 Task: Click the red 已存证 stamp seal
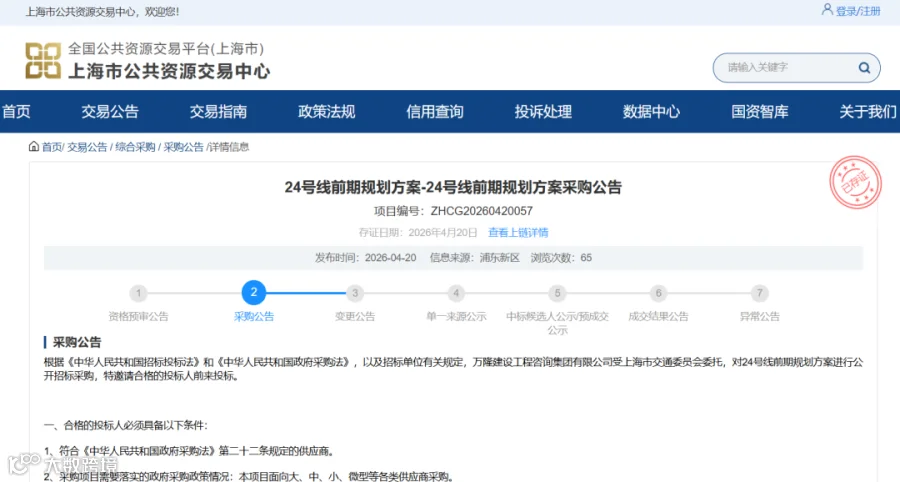855,182
